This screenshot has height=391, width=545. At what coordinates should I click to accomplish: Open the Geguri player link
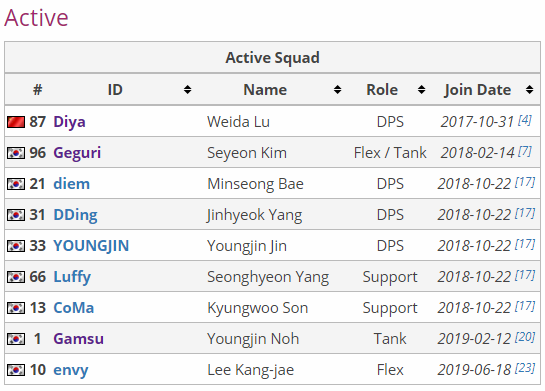(77, 153)
